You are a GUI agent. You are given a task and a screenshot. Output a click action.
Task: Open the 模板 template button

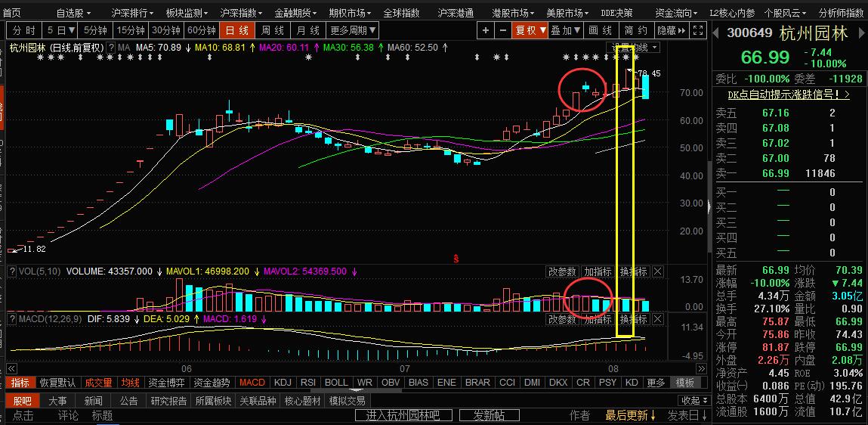click(685, 383)
